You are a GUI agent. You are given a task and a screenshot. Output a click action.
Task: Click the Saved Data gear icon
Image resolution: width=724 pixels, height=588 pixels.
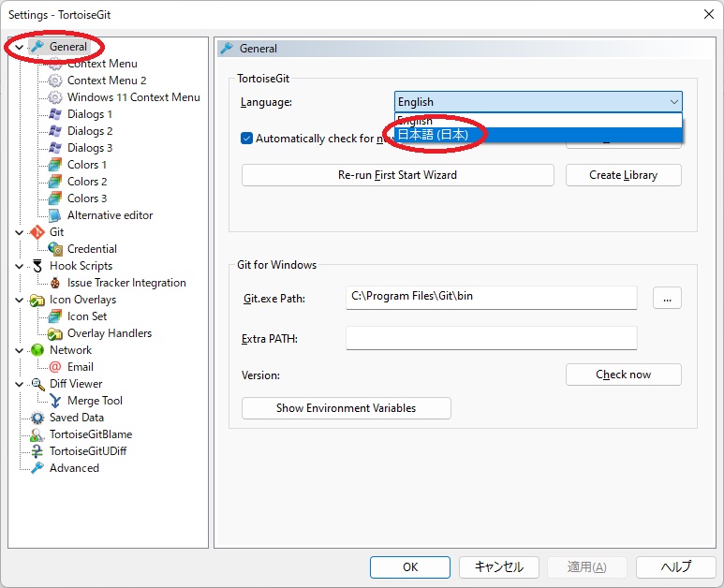point(37,418)
